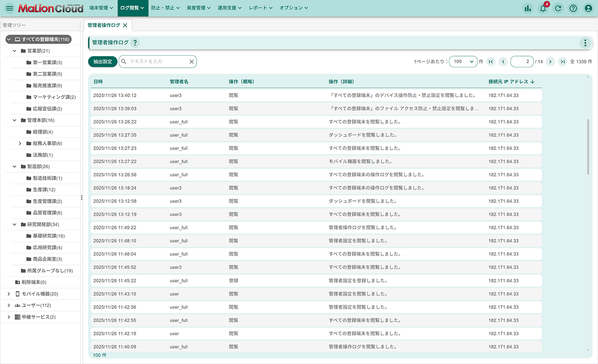Clear the text search field
598x364 pixels.
click(191, 62)
